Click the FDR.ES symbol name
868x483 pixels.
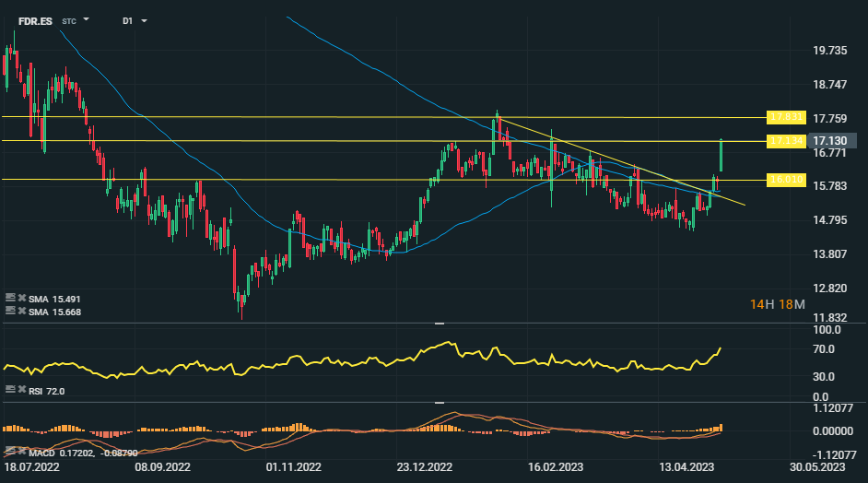pyautogui.click(x=35, y=21)
